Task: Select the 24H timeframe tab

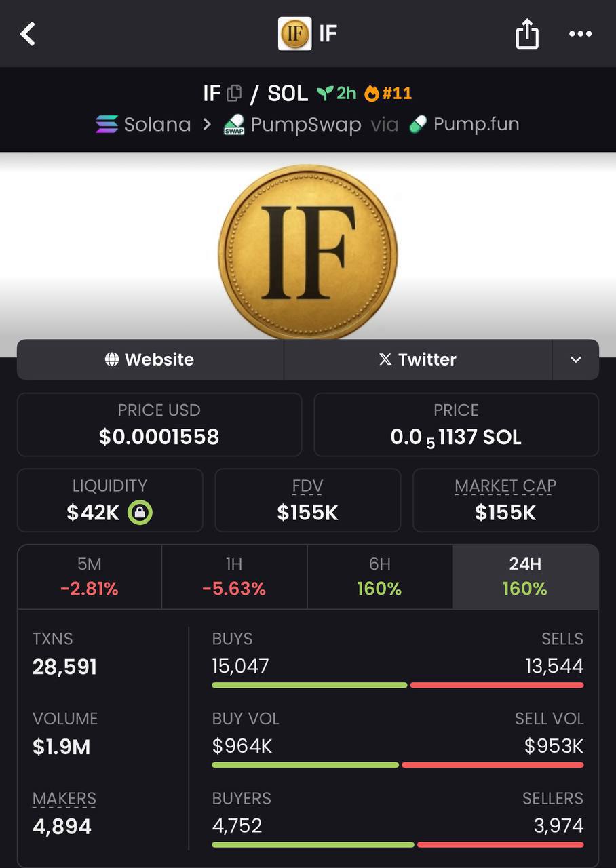Action: pyautogui.click(x=525, y=577)
